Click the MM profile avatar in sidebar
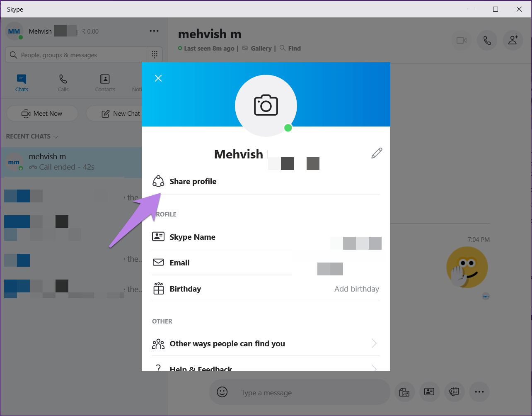 (14, 32)
